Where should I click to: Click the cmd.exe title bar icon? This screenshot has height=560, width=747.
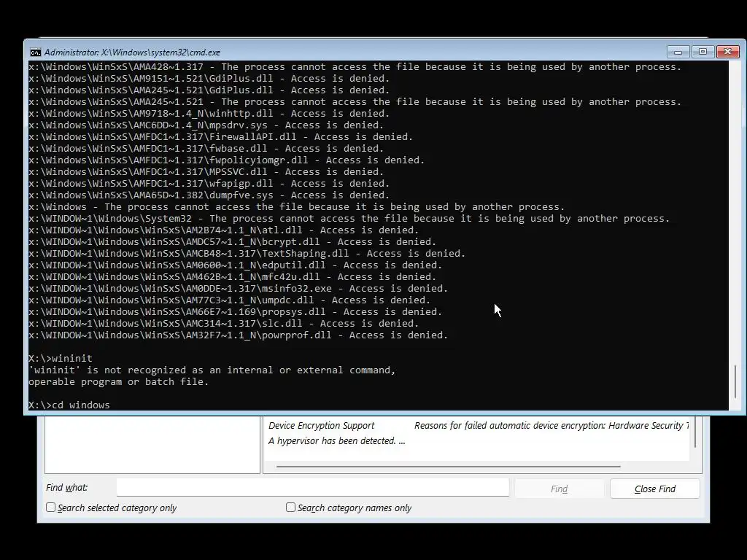point(35,52)
